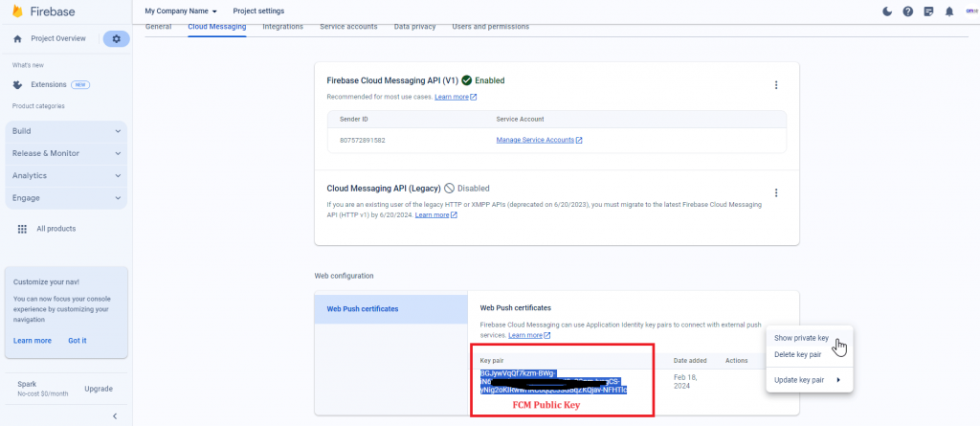980x426 pixels.
Task: Open the Service accounts tab
Action: click(x=348, y=27)
